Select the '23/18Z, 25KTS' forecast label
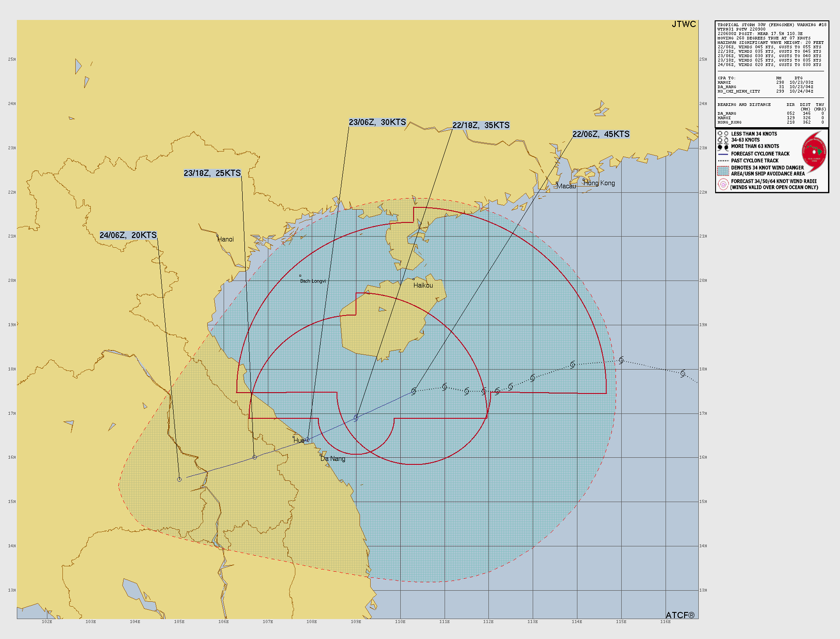The width and height of the screenshot is (840, 639). [x=213, y=173]
